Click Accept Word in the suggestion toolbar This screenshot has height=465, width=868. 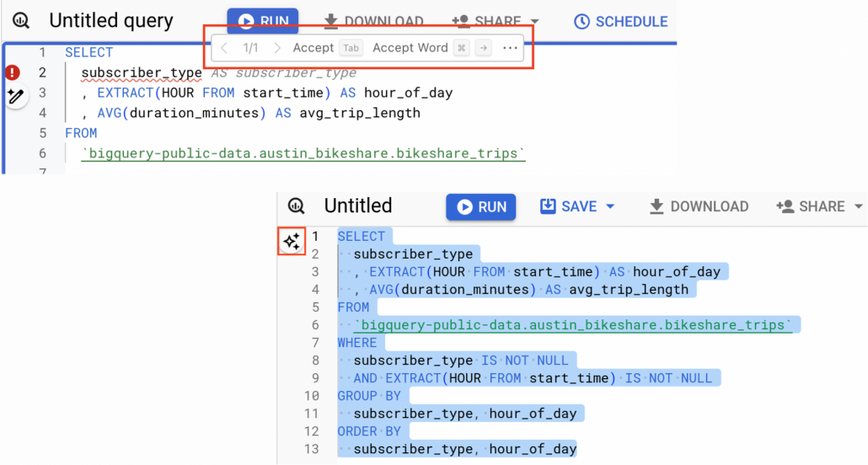click(x=410, y=48)
